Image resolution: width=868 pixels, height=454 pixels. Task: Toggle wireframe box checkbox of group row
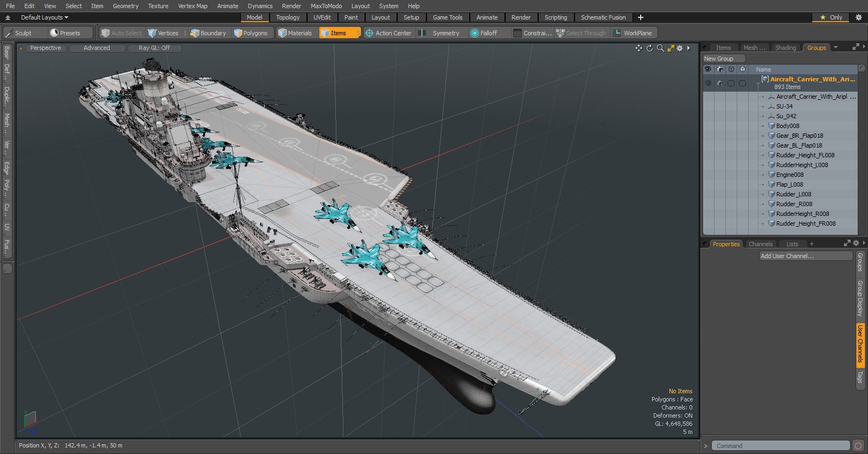tap(731, 83)
